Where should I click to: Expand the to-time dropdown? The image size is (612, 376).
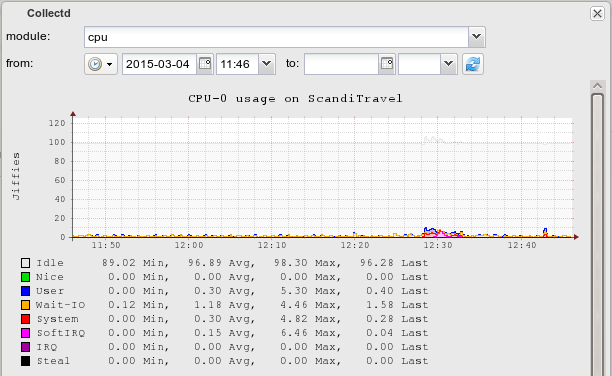(x=448, y=64)
